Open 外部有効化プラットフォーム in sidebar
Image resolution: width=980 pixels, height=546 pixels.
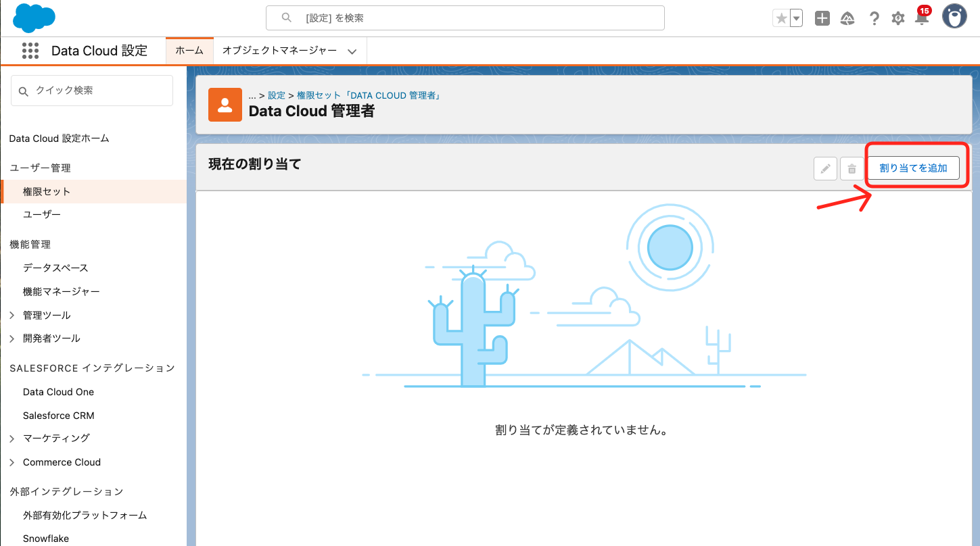[85, 516]
